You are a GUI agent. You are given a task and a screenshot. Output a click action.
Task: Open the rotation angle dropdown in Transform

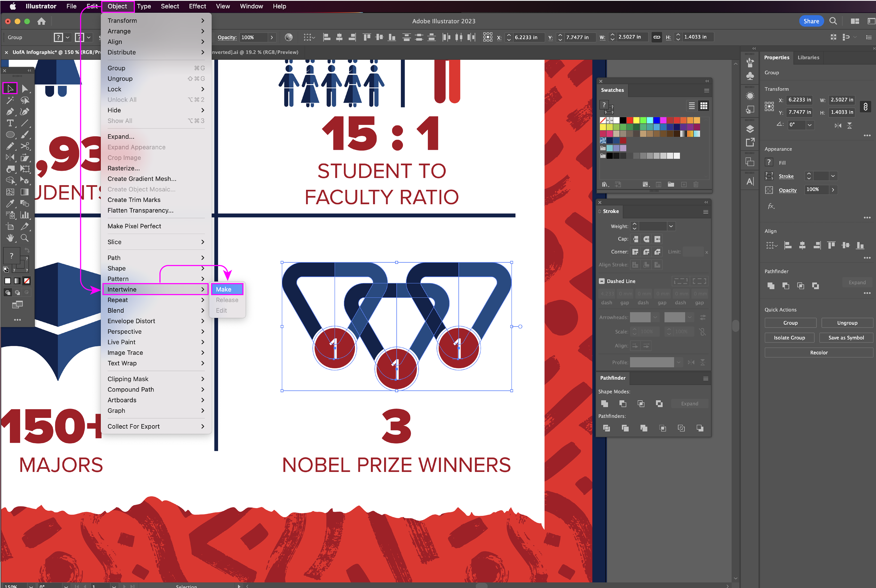[810, 125]
